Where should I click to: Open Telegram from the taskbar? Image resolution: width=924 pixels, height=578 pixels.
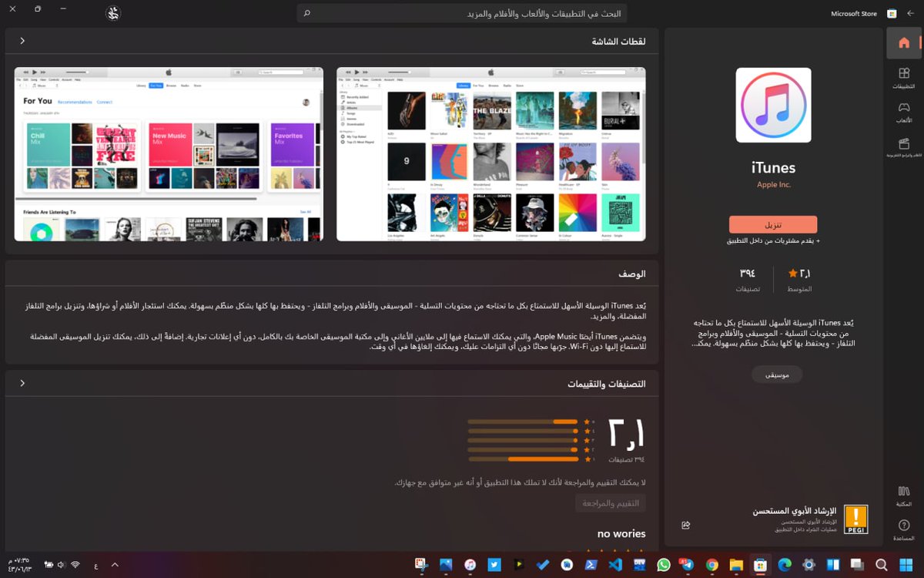coord(688,565)
